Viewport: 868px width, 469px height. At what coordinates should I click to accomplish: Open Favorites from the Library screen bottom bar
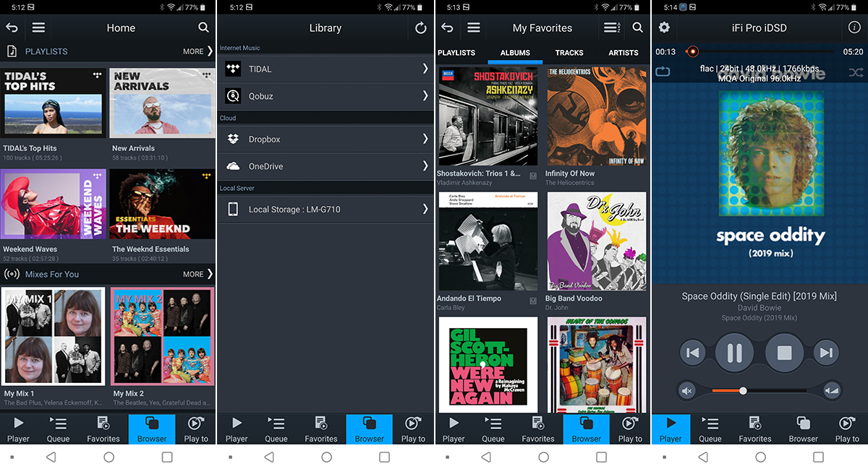click(x=321, y=429)
